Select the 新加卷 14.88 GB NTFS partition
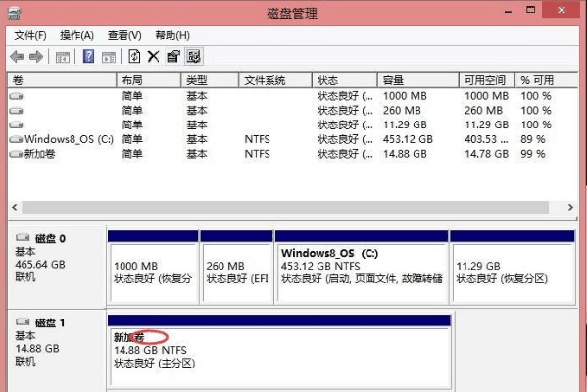The width and height of the screenshot is (588, 392). (279, 352)
